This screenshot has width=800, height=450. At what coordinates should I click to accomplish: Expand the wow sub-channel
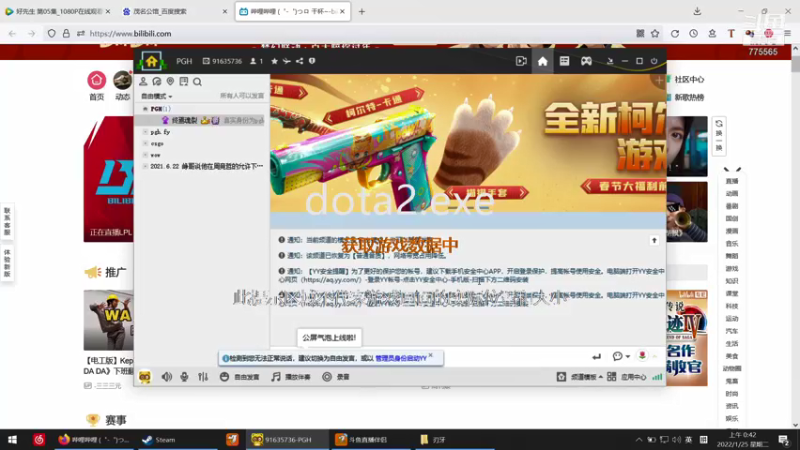coord(145,155)
